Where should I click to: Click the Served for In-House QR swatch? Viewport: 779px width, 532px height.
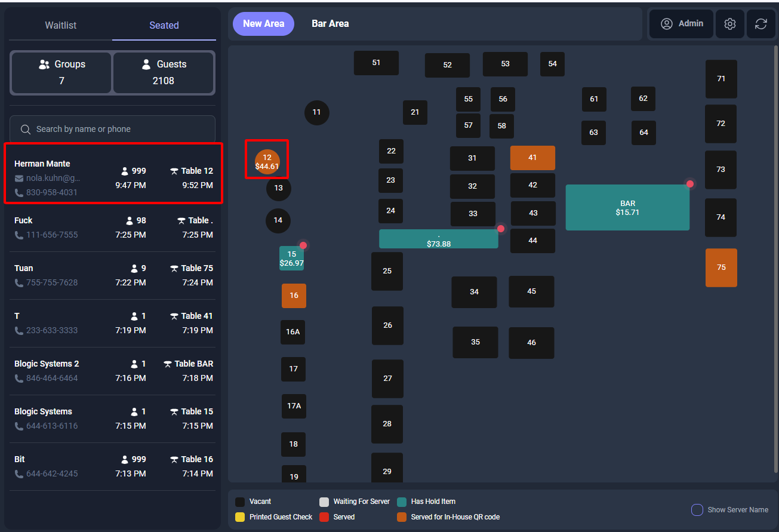tap(402, 517)
